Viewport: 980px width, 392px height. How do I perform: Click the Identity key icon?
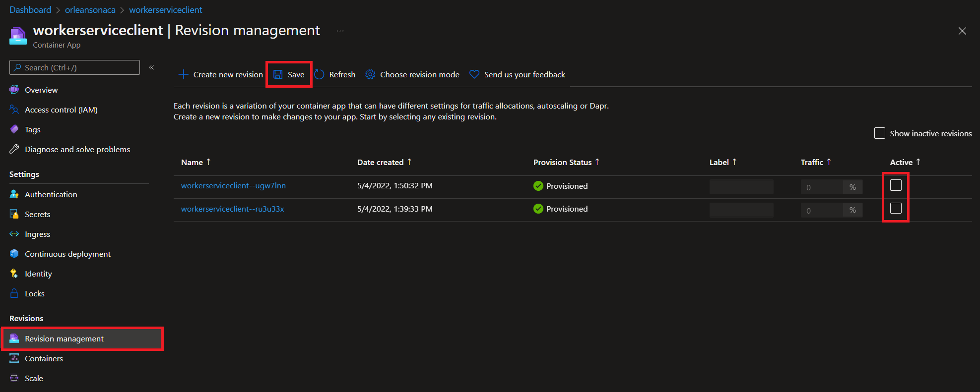point(14,274)
